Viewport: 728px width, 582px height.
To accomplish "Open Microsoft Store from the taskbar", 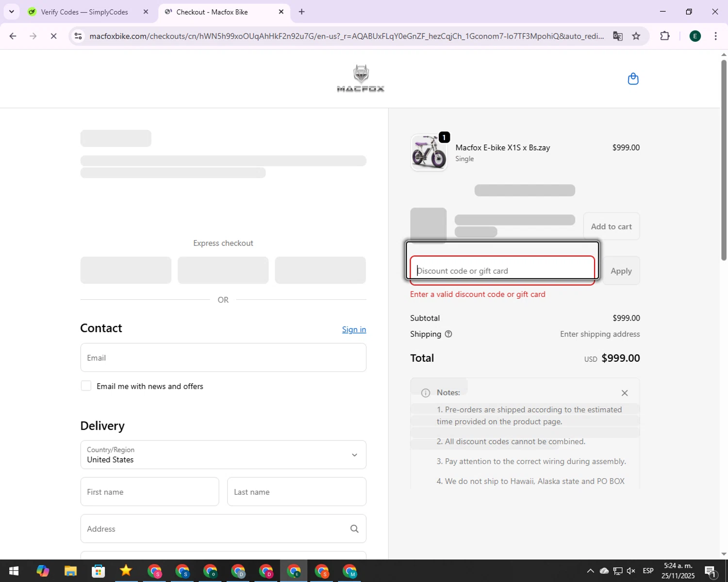I will [x=98, y=571].
